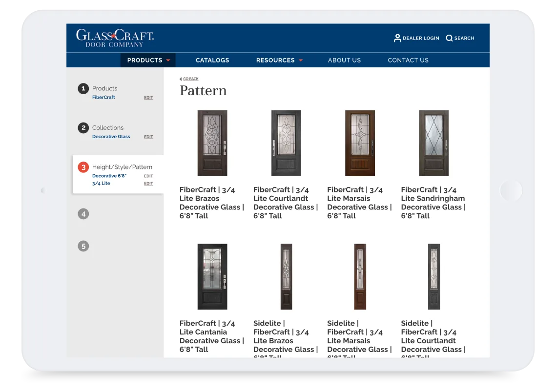
Task: Edit the FiberCraft product selection
Action: [x=148, y=98]
